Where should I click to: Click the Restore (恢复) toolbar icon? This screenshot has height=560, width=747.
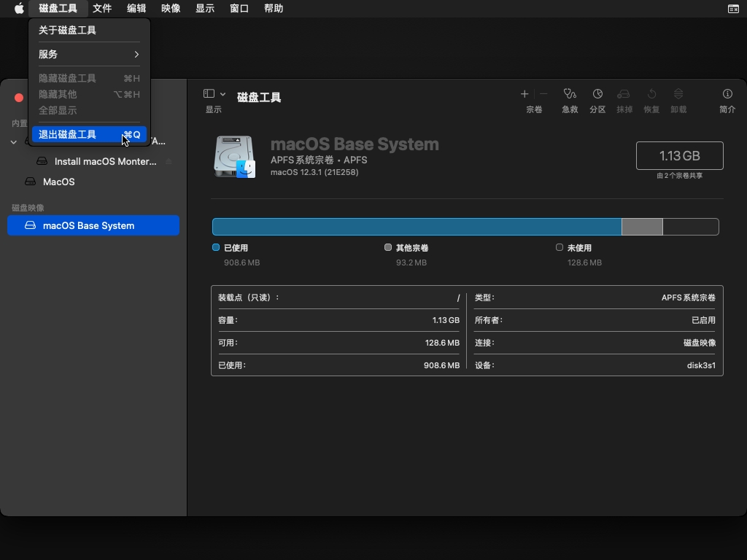[651, 94]
